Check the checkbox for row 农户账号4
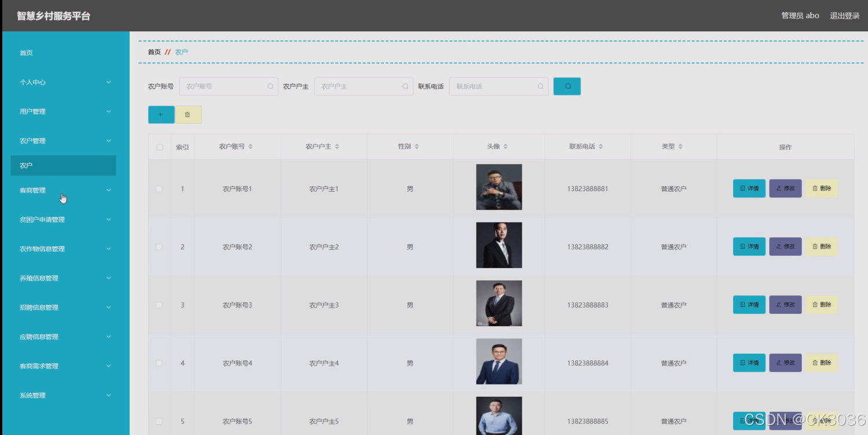Screen dimensions: 868x435 (x=159, y=363)
